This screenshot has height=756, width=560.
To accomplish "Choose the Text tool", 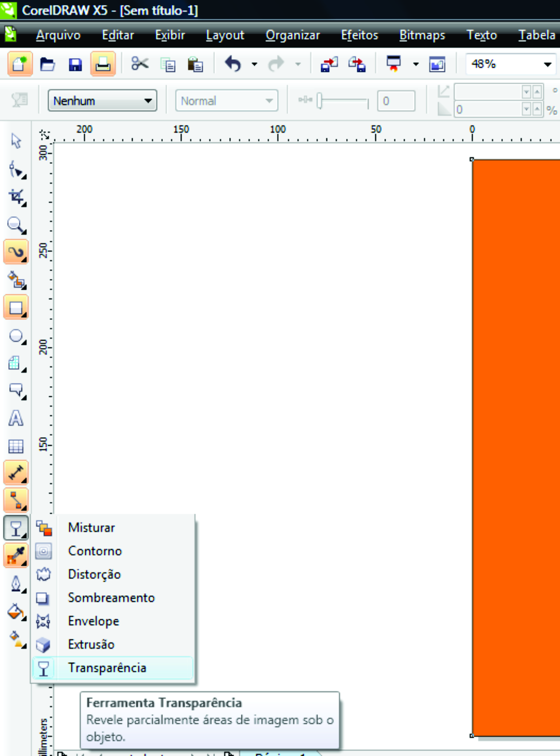I will pyautogui.click(x=15, y=418).
